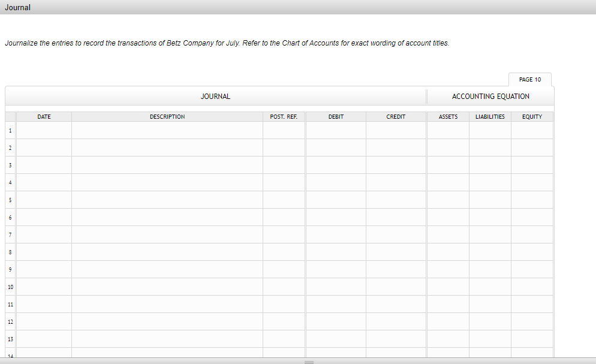This screenshot has width=596, height=364.
Task: Select the ASSETS cell in row 1
Action: pos(447,130)
